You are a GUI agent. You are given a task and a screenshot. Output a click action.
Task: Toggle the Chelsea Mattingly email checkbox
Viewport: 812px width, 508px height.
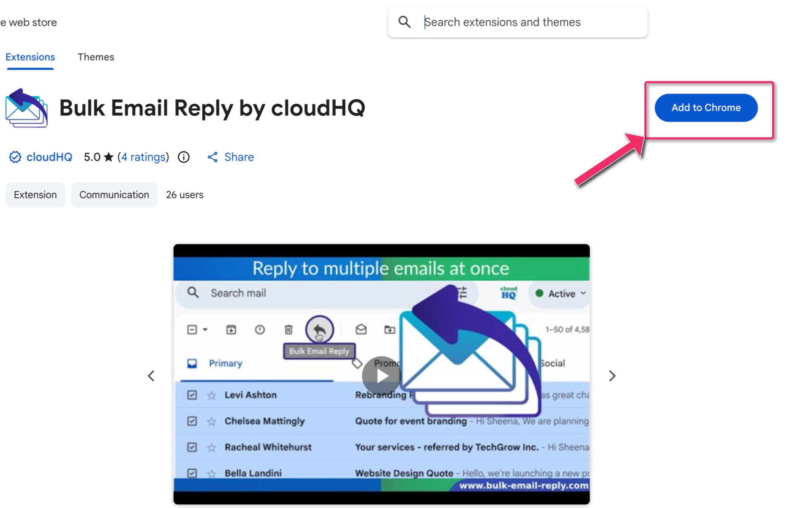192,421
